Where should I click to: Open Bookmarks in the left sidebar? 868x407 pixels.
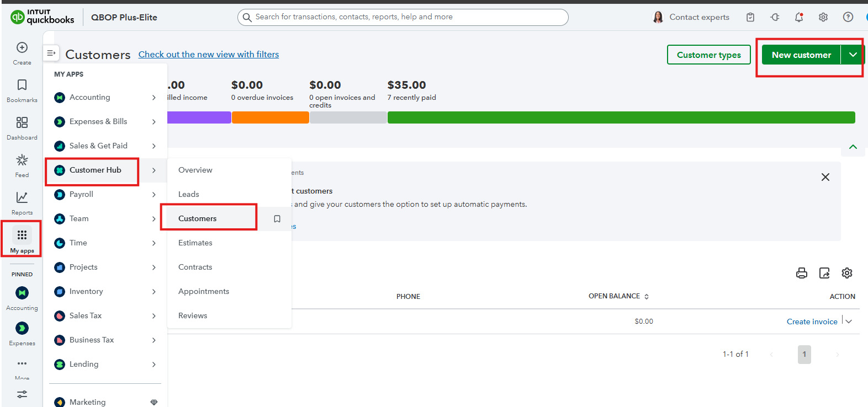(x=22, y=85)
